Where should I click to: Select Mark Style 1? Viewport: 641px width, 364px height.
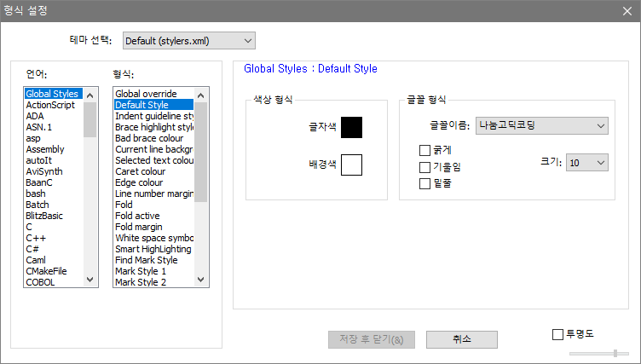153,271
